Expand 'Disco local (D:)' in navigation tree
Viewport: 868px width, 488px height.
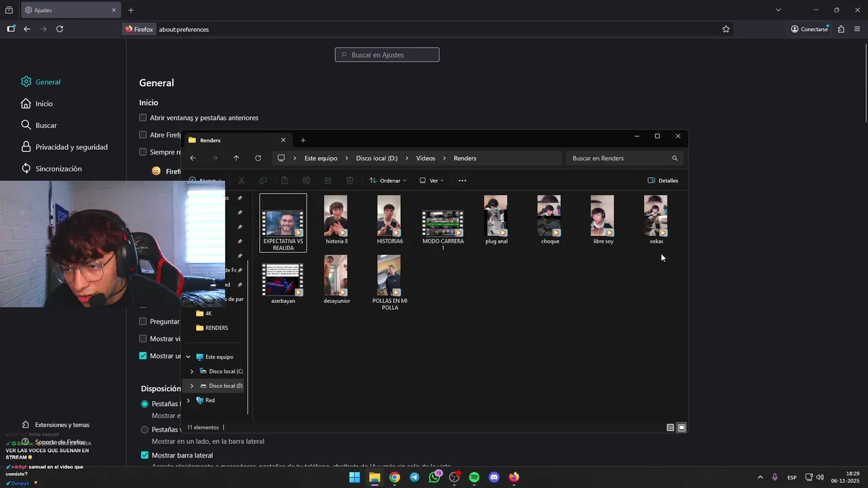[192, 386]
